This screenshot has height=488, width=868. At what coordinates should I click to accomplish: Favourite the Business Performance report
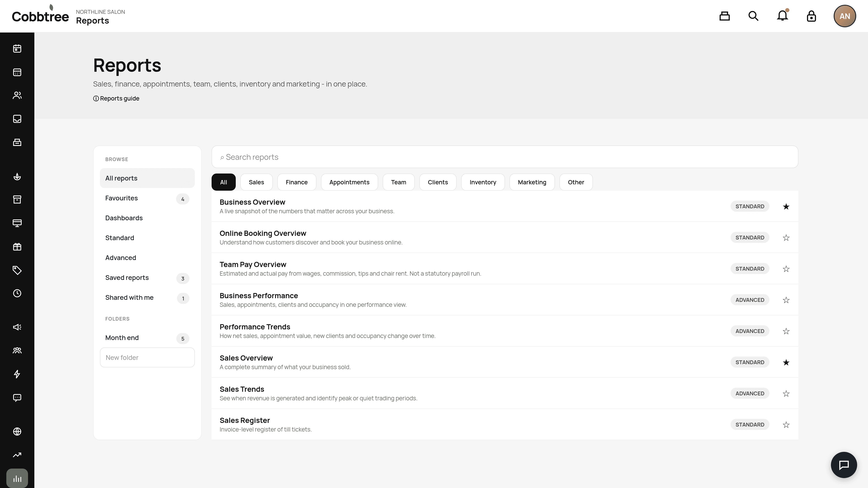click(x=786, y=300)
